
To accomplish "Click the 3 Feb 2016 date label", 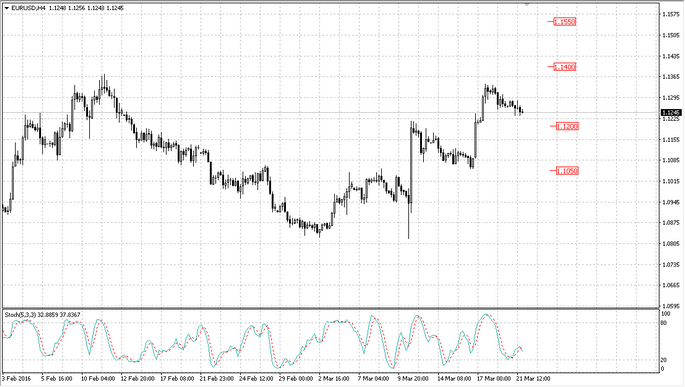I will 17,378.
